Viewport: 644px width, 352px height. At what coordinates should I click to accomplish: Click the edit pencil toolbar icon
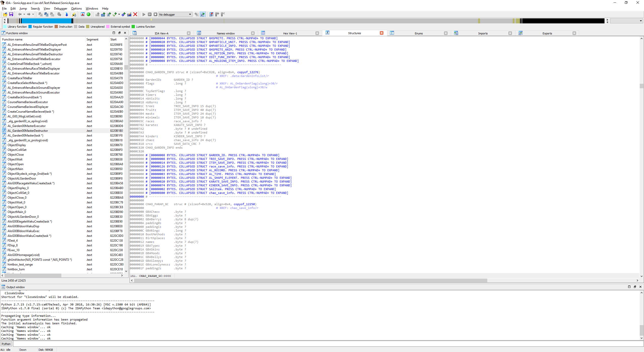coord(129,14)
